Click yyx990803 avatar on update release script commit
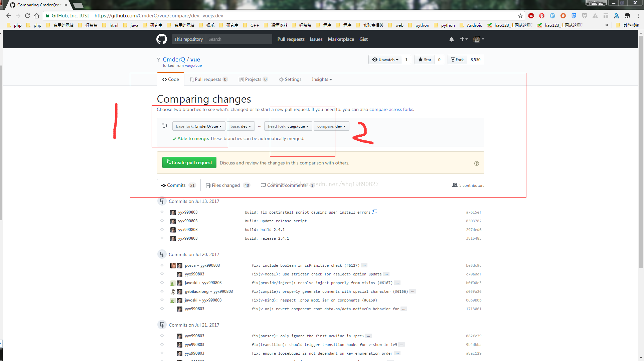The width and height of the screenshot is (644, 361). (x=173, y=221)
